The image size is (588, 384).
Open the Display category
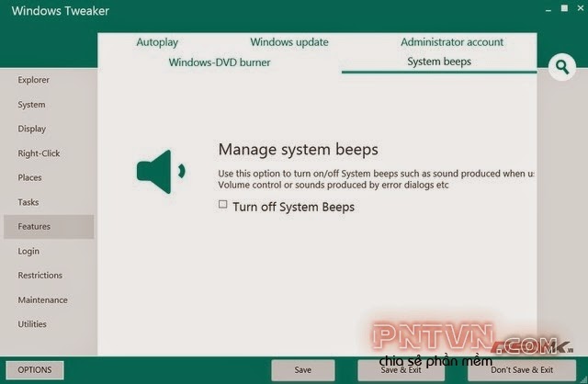49,129
